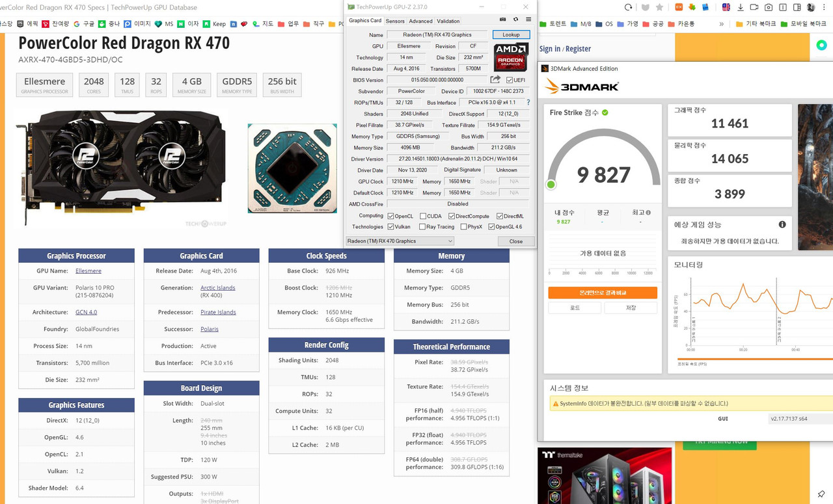The width and height of the screenshot is (833, 504).
Task: Open the Keep bookmark
Action: (215, 23)
